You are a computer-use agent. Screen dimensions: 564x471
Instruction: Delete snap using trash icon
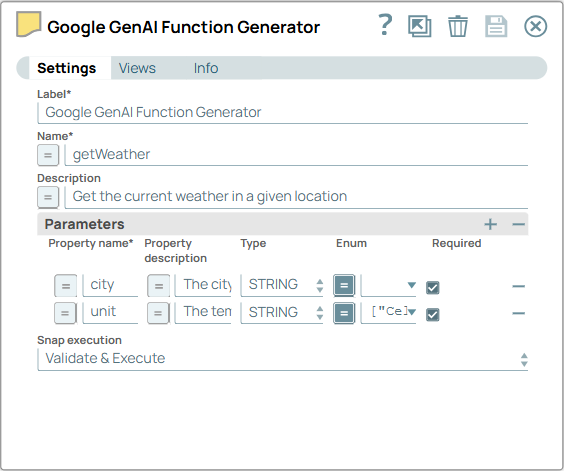tap(458, 26)
